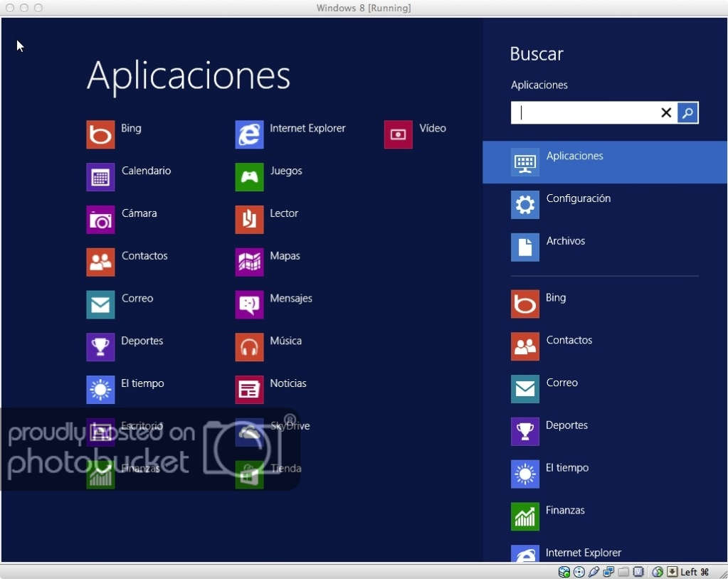Toggle VirtualBox mouse integration status icon

657,572
